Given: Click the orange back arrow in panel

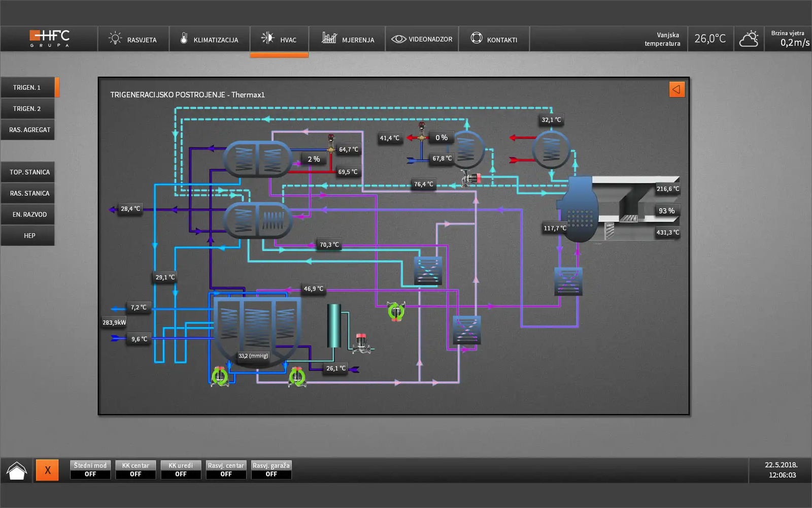Looking at the screenshot, I should click(676, 89).
